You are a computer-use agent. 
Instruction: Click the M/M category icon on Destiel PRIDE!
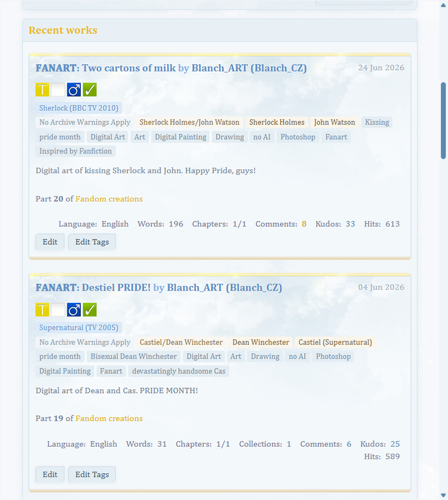pos(74,310)
